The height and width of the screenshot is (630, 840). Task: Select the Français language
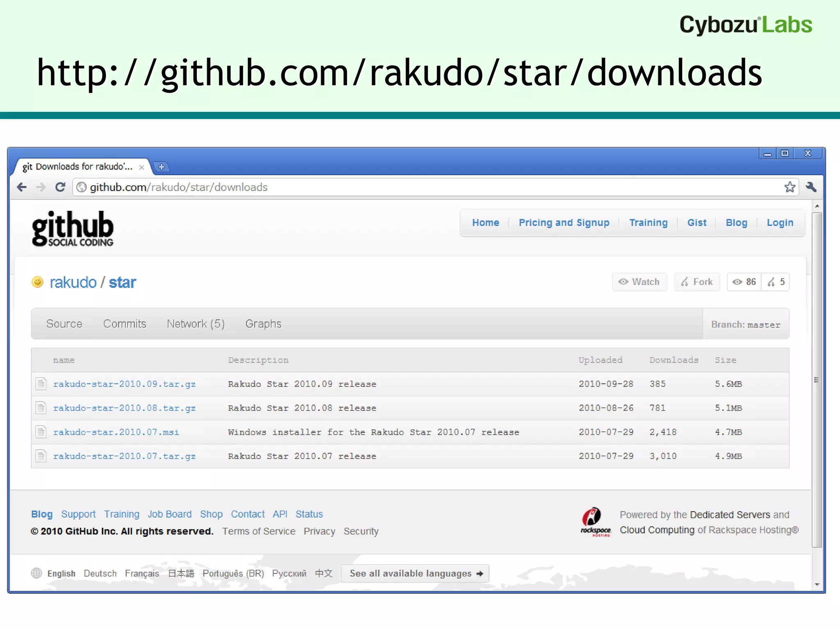[x=142, y=573]
